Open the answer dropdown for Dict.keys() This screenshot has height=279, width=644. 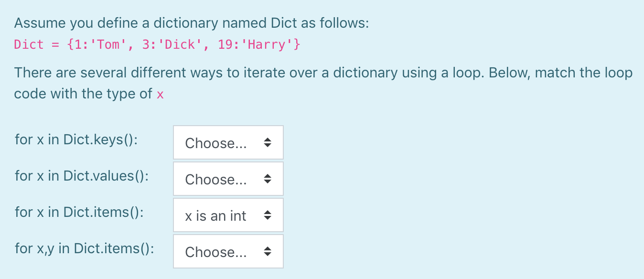pos(228,142)
